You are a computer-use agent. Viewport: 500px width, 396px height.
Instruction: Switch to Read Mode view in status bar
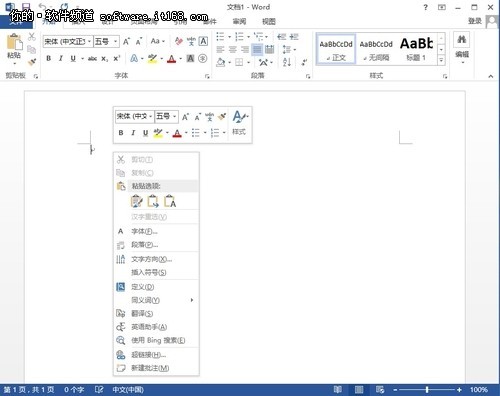[x=337, y=389]
